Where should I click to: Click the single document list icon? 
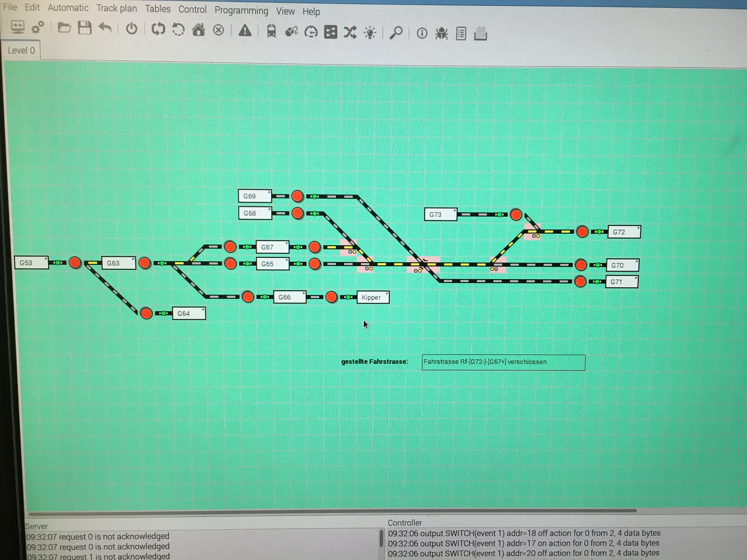click(461, 34)
